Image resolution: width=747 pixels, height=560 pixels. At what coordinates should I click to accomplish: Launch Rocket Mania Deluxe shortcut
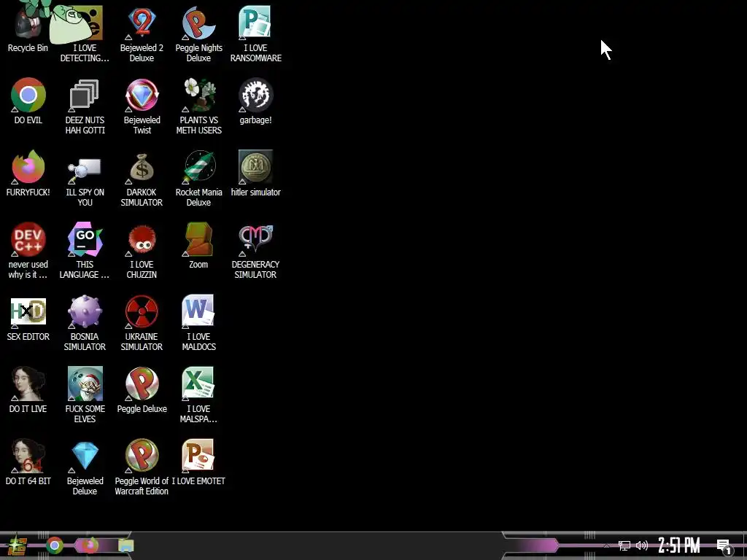pos(198,167)
